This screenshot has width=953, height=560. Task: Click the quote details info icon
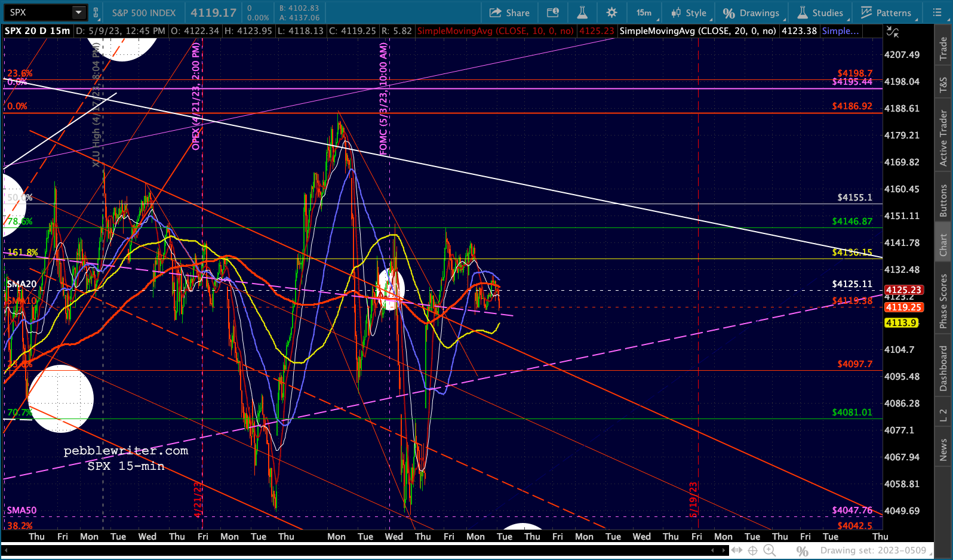coord(553,13)
